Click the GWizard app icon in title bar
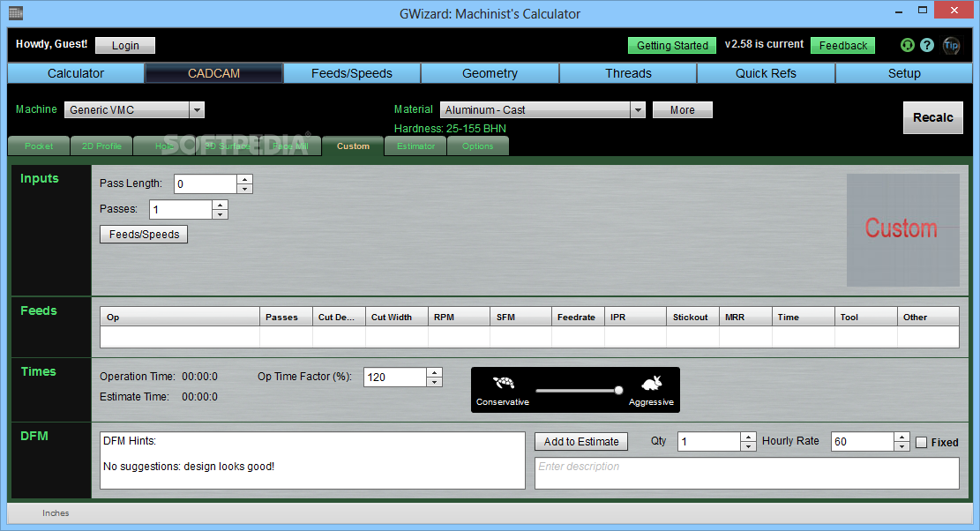The image size is (980, 531). click(16, 13)
